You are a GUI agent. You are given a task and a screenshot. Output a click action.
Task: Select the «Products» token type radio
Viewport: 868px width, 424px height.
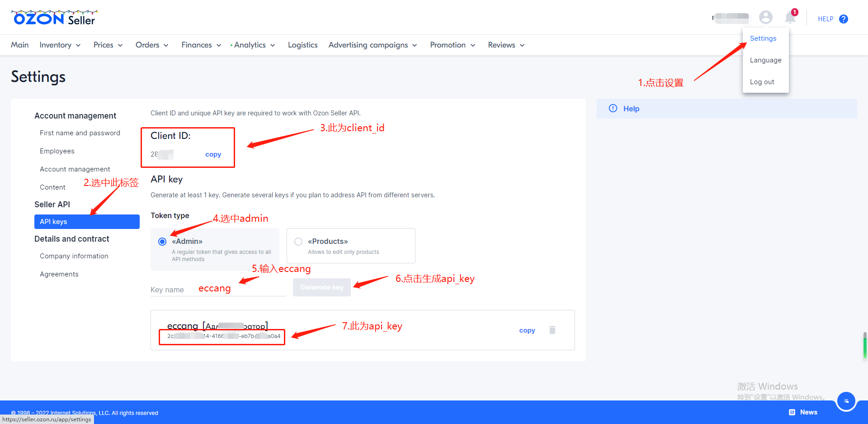coord(298,242)
